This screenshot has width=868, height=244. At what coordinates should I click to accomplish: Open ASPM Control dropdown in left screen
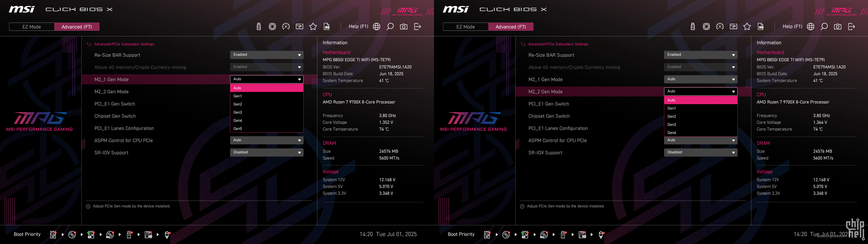[267, 140]
